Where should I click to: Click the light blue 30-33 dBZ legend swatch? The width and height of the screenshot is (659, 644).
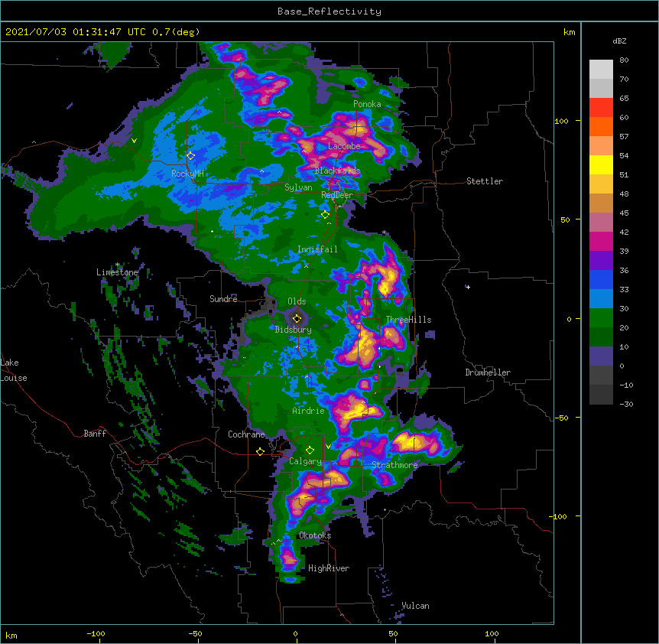(x=601, y=298)
